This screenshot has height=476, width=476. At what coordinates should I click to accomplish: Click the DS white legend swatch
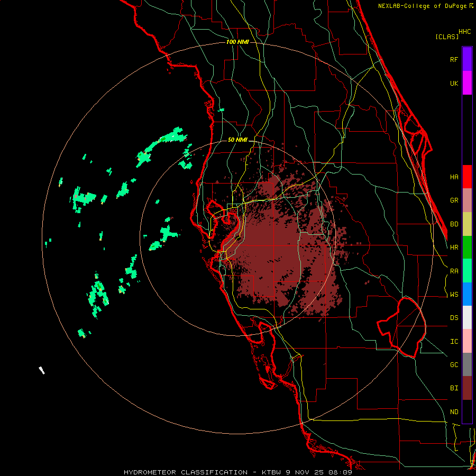pyautogui.click(x=467, y=317)
